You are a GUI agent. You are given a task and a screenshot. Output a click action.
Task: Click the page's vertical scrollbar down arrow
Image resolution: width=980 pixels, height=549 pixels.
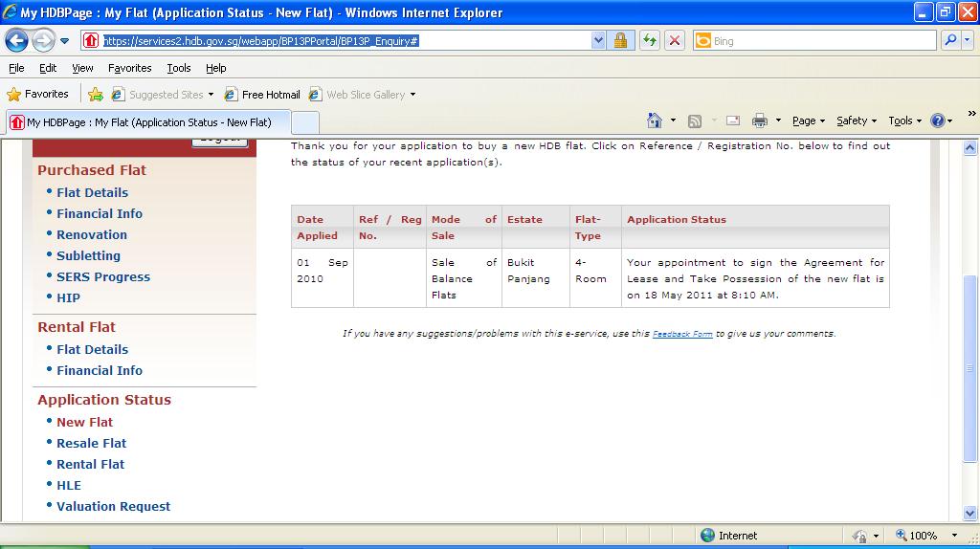[x=969, y=514]
